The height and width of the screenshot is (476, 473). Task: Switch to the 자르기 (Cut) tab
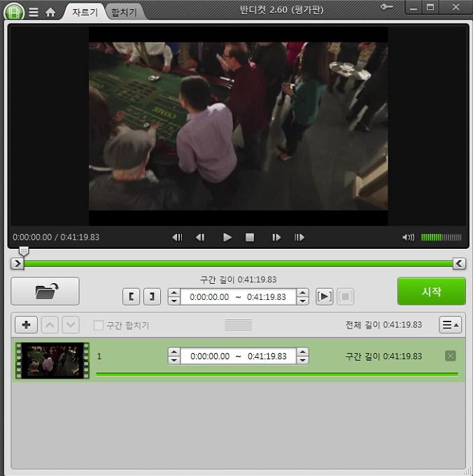[x=85, y=12]
